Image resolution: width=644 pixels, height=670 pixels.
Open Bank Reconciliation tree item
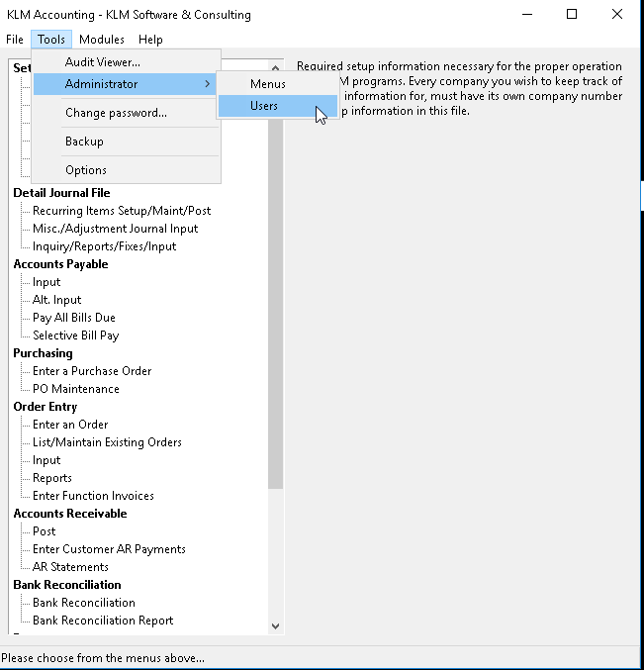pyautogui.click(x=84, y=603)
